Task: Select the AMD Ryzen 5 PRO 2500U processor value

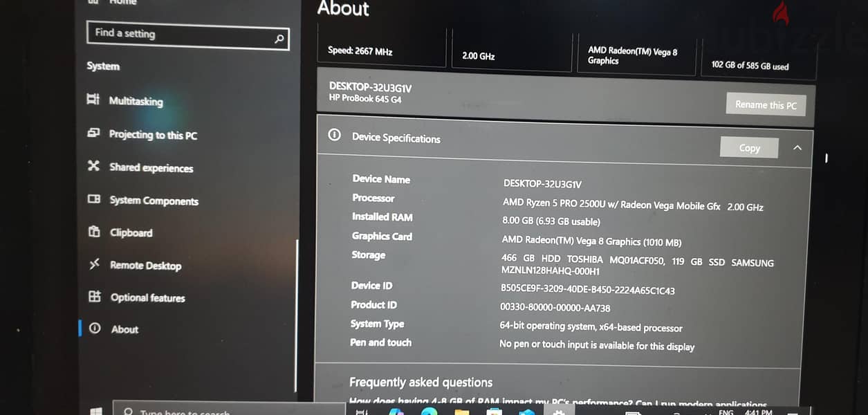Action: 633,205
